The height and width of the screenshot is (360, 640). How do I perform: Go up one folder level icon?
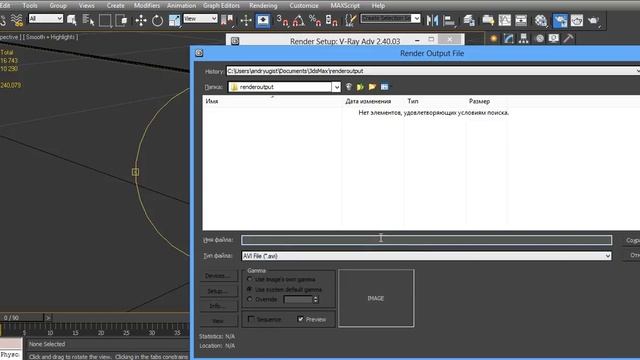tap(360, 87)
